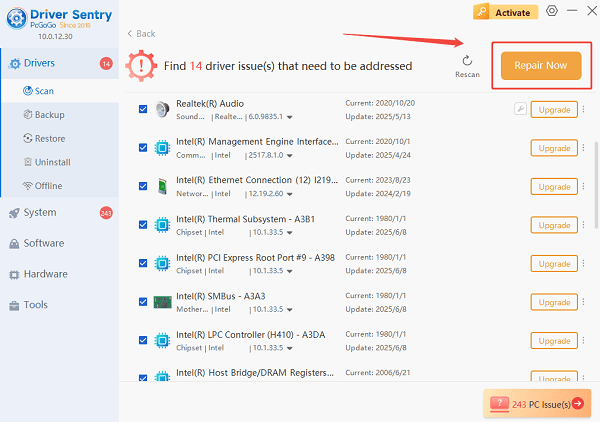The image size is (600, 422).
Task: Open the Backup section in the sidebar
Action: click(49, 115)
